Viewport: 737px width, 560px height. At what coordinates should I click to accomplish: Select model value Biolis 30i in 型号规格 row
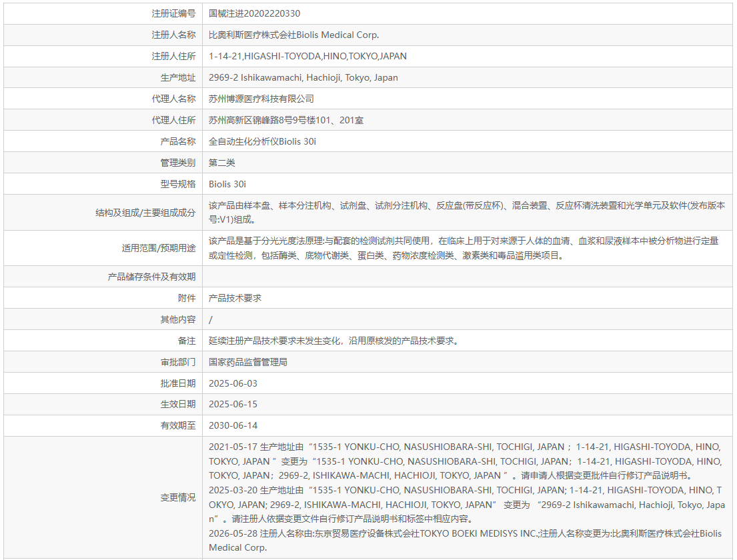[227, 184]
